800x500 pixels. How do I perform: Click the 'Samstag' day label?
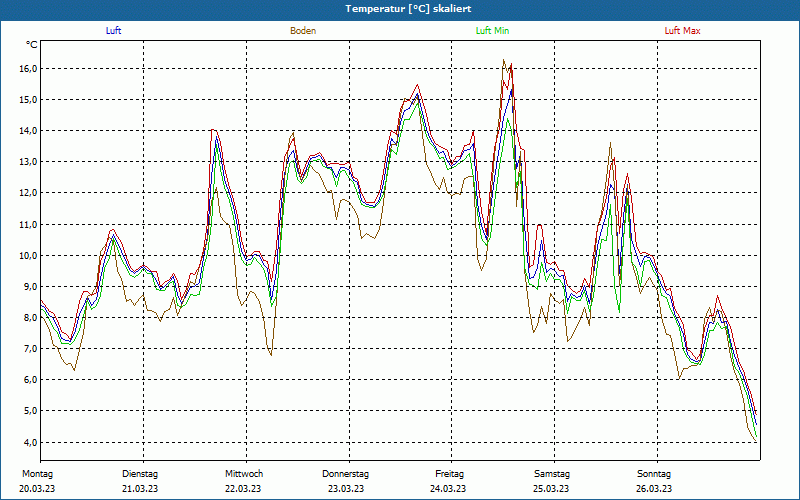tap(552, 474)
